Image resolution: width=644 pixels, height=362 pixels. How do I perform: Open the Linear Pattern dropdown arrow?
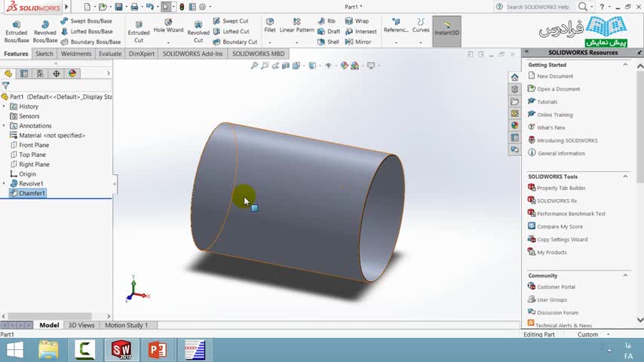296,42
